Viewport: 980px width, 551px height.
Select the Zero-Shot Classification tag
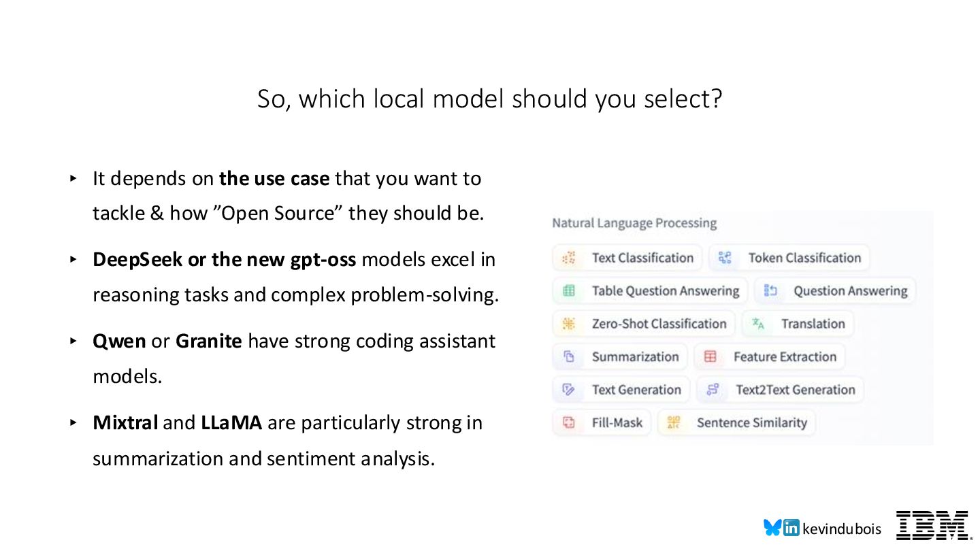(644, 324)
